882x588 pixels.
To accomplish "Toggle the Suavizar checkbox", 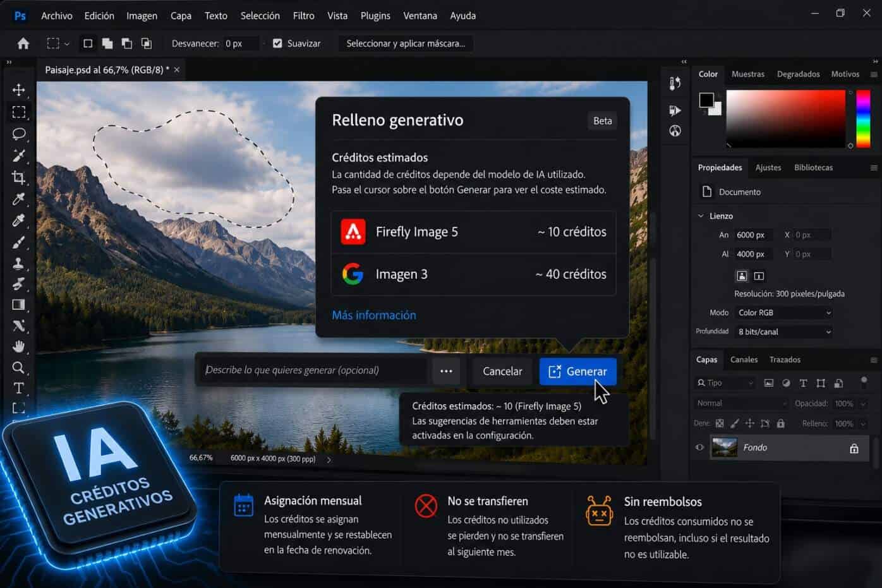I will tap(277, 44).
